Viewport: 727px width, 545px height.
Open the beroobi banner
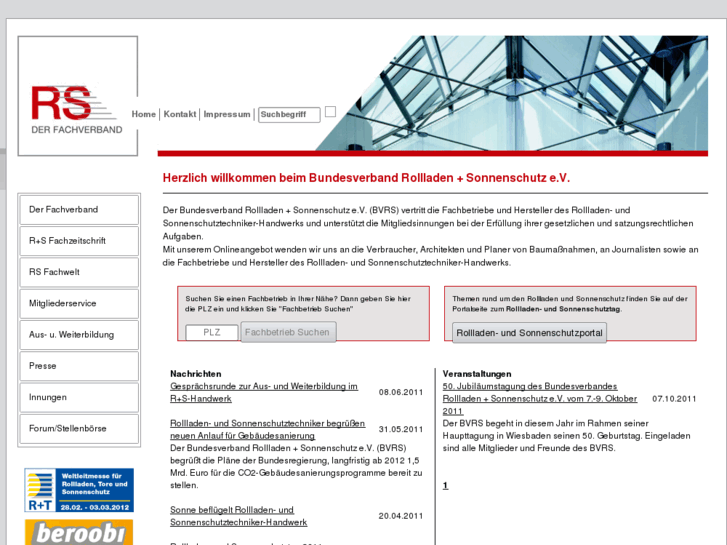click(x=79, y=532)
